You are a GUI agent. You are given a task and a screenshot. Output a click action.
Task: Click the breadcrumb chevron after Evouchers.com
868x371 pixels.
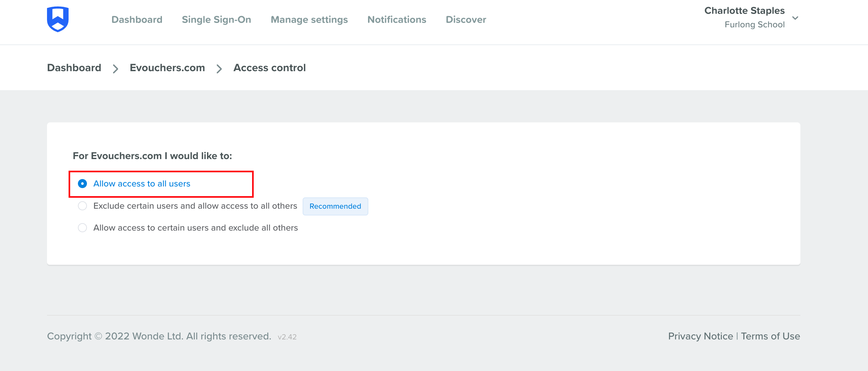pos(219,68)
